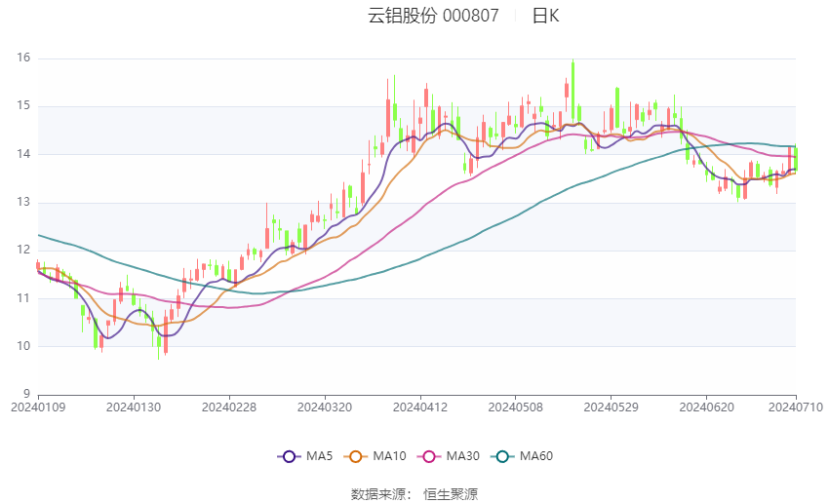The width and height of the screenshot is (829, 504).
Task: Toggle the MA60 legend series
Action: tap(522, 456)
